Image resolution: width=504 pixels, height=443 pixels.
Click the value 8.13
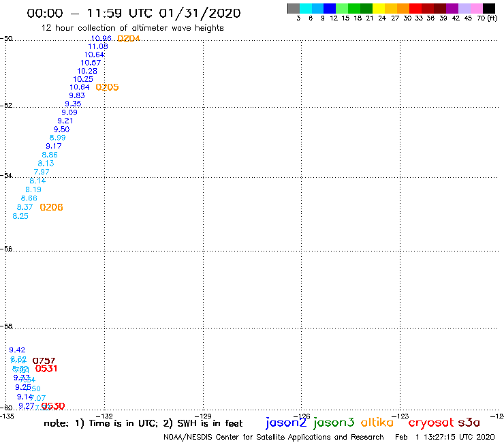coord(46,163)
